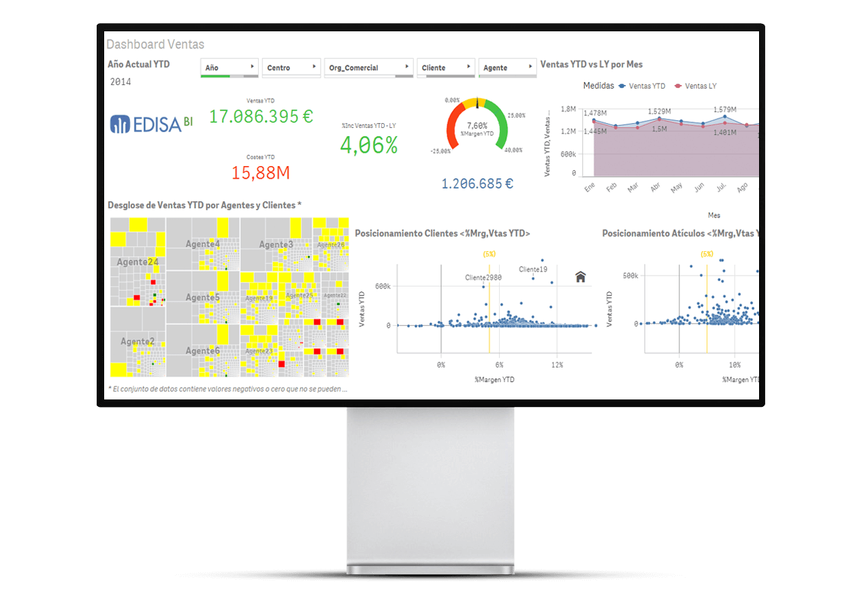This screenshot has height=605, width=868.
Task: Expand the Año filter dropdown
Action: (x=229, y=67)
